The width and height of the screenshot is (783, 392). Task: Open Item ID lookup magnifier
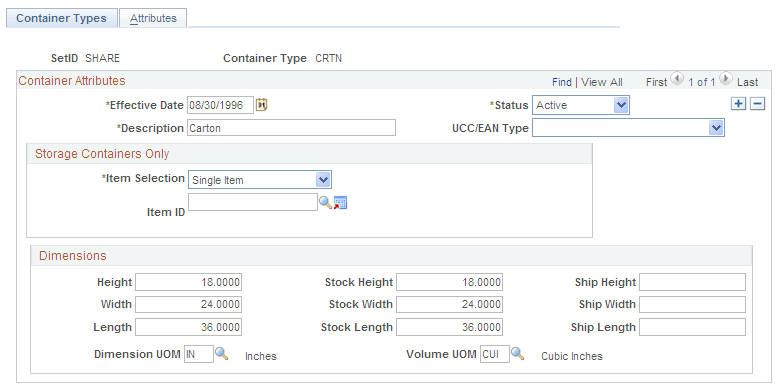click(x=325, y=202)
